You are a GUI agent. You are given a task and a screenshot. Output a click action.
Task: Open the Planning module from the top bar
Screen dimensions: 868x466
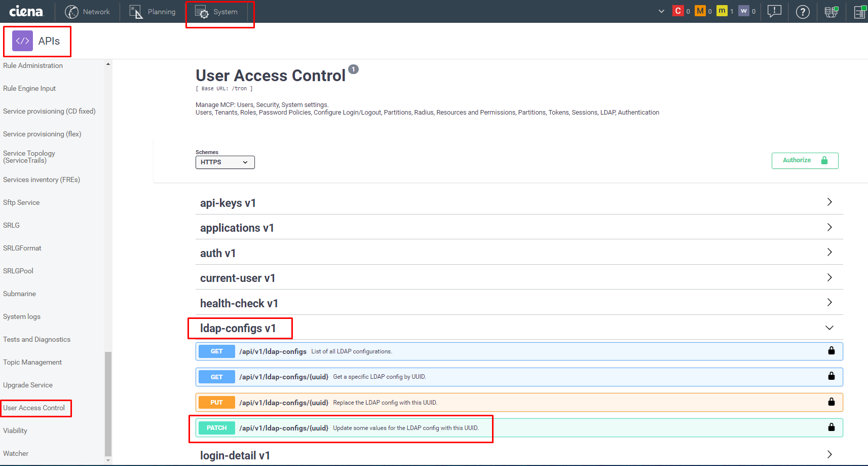pyautogui.click(x=152, y=11)
